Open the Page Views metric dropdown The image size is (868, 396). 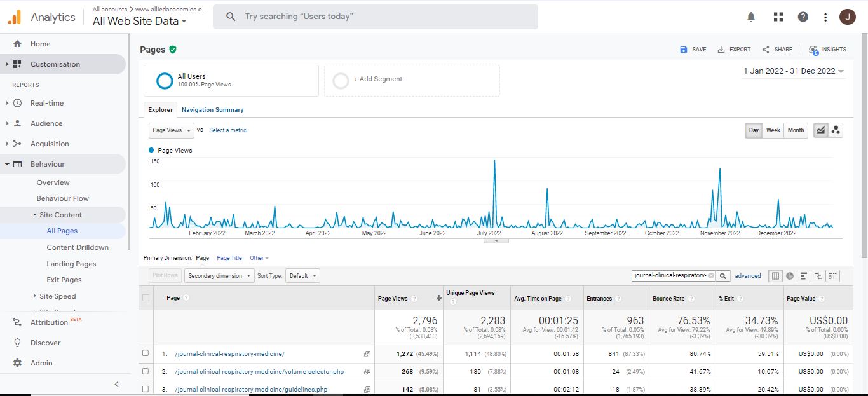pos(171,130)
